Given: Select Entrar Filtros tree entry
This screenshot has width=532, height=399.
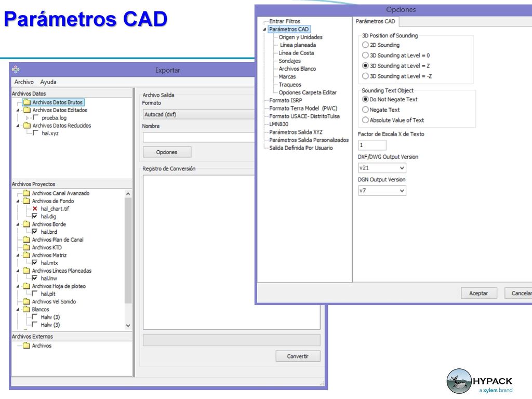Looking at the screenshot, I should (x=285, y=21).
